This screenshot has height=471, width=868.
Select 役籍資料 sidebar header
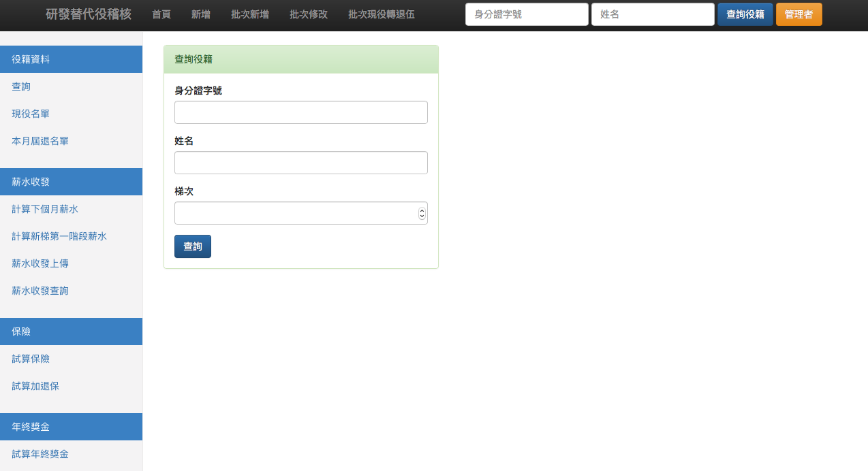pos(71,59)
